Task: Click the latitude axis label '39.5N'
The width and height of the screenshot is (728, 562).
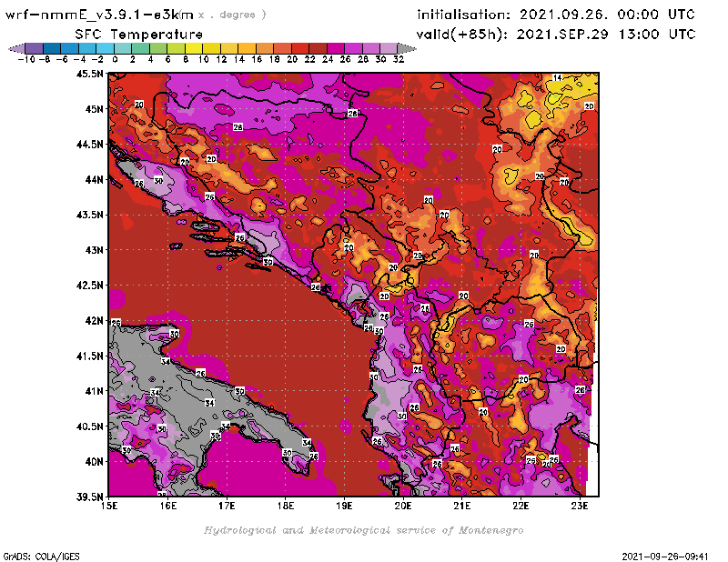Action: click(x=89, y=497)
